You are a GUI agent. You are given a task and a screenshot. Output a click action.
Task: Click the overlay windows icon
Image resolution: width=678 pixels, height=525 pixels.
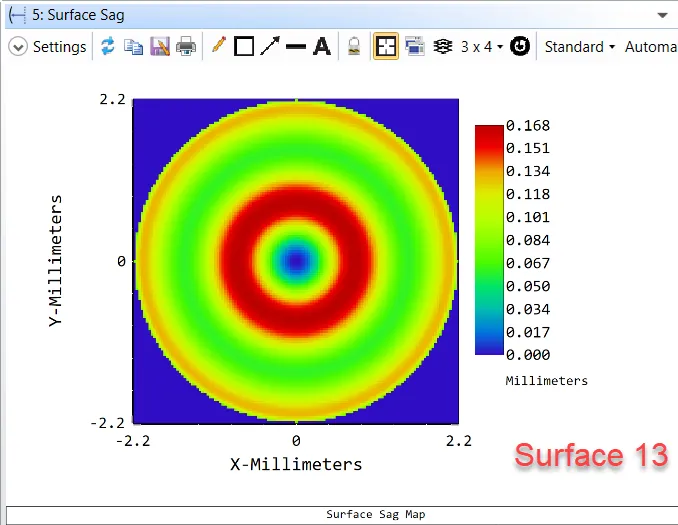click(415, 47)
